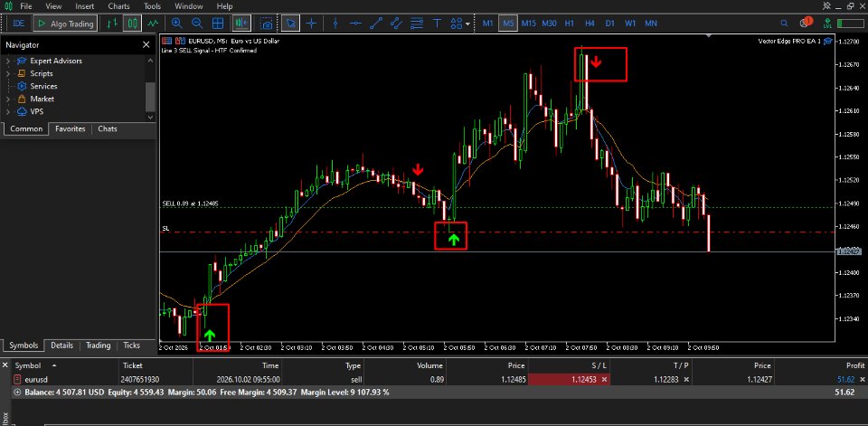This screenshot has height=426, width=868.
Task: Set timeframe to H1
Action: pos(569,24)
